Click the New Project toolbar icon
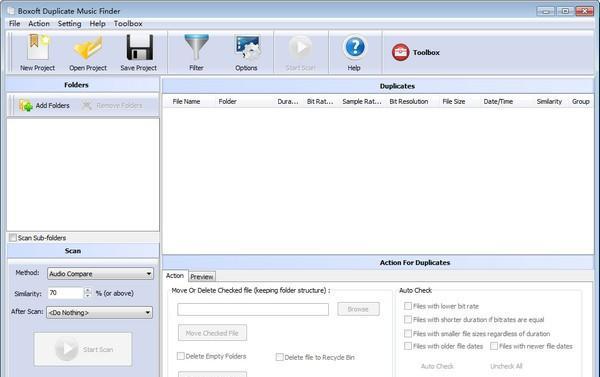Viewport: 600px width, 377px height. (38, 47)
